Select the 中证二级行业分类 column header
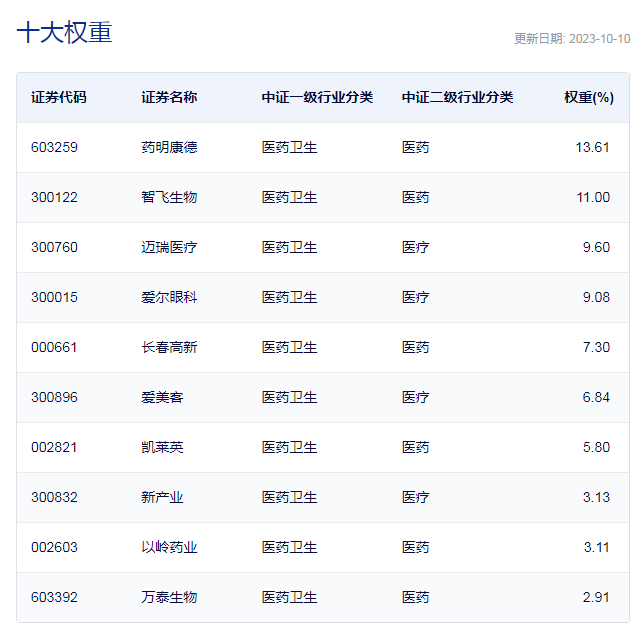This screenshot has width=643, height=635. tap(457, 97)
